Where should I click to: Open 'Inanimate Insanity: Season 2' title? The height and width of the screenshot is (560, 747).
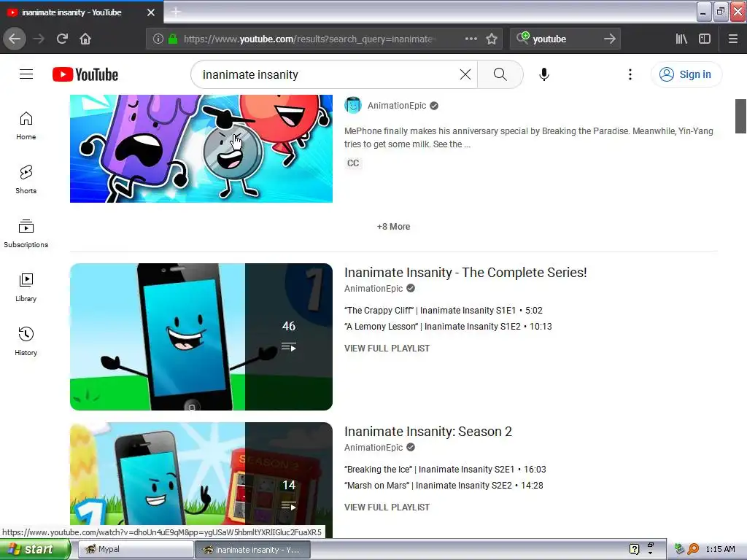click(427, 432)
